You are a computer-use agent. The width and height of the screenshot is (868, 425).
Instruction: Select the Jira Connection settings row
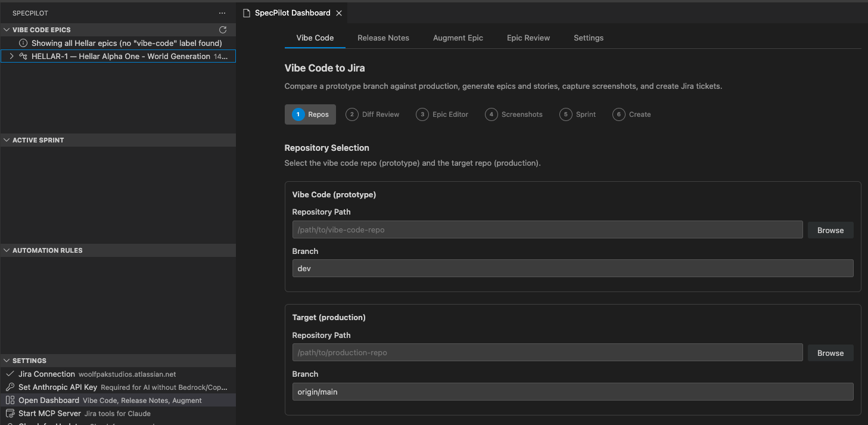click(118, 374)
